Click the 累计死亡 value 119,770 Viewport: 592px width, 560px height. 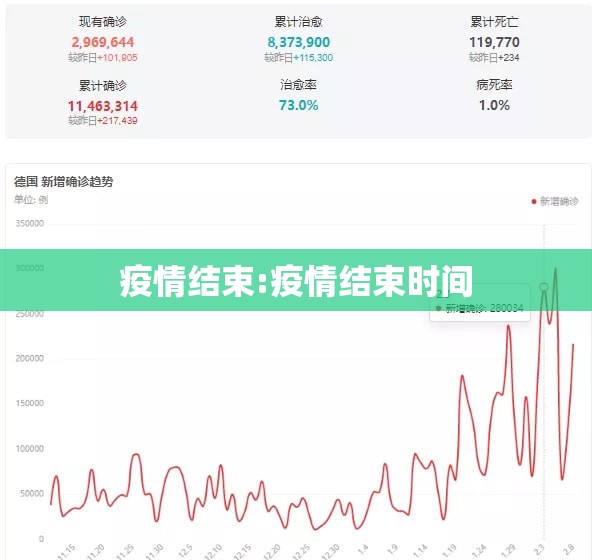(494, 42)
